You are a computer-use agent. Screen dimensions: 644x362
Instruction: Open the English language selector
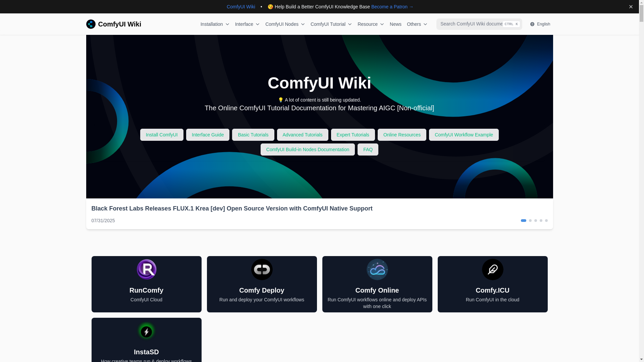click(x=540, y=24)
